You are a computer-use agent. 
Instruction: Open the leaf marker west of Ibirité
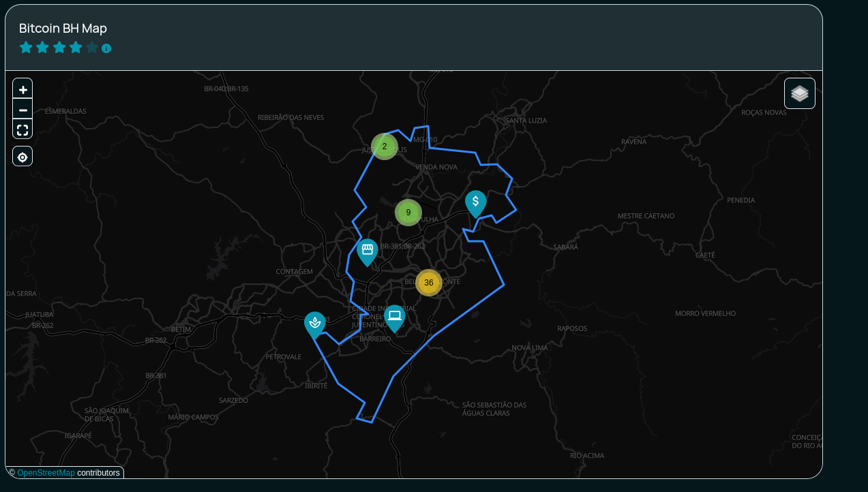click(314, 323)
